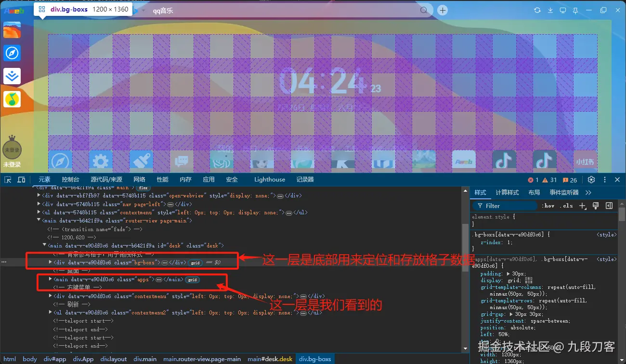The height and width of the screenshot is (364, 626).
Task: Open the DevTools settings gear
Action: click(591, 180)
